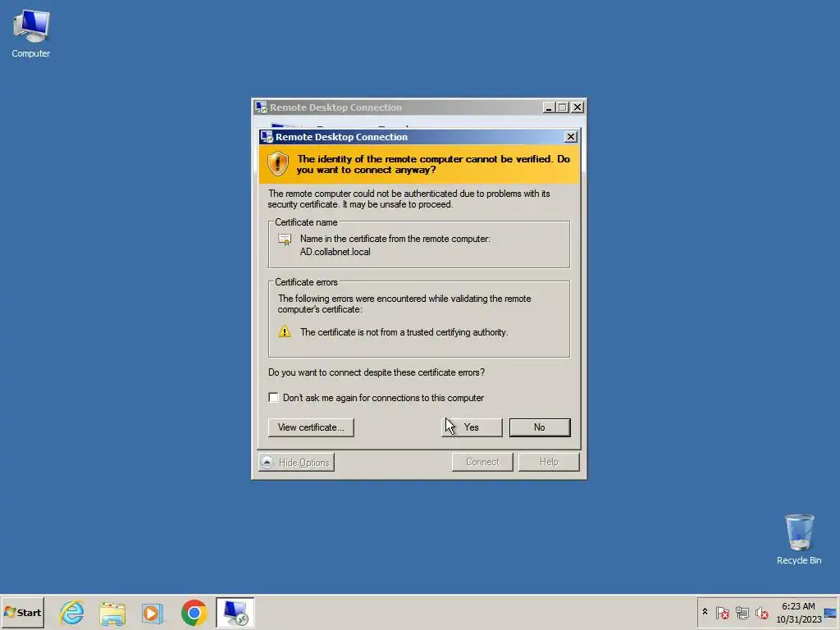Click Show desktop icon at taskbar end
The image size is (840, 630).
[x=831, y=612]
